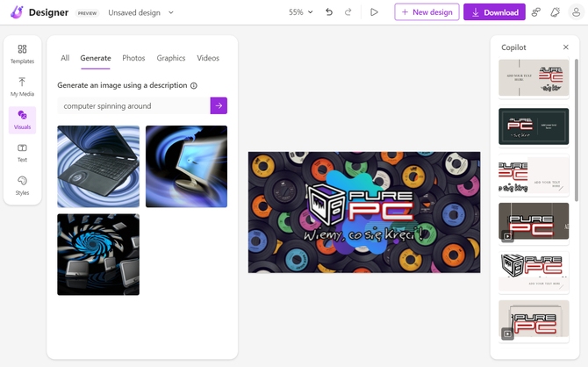Select the generated monitor swirl image

(186, 166)
